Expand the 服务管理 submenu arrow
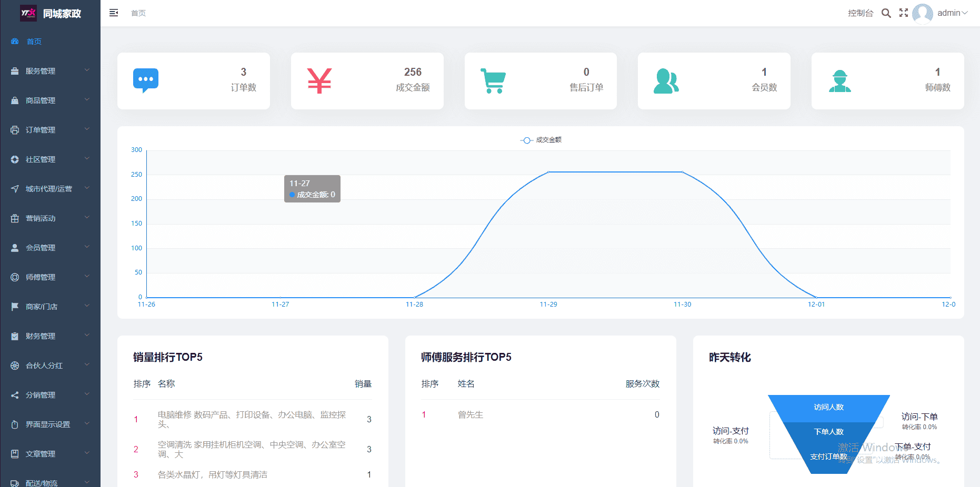980x487 pixels. point(87,70)
